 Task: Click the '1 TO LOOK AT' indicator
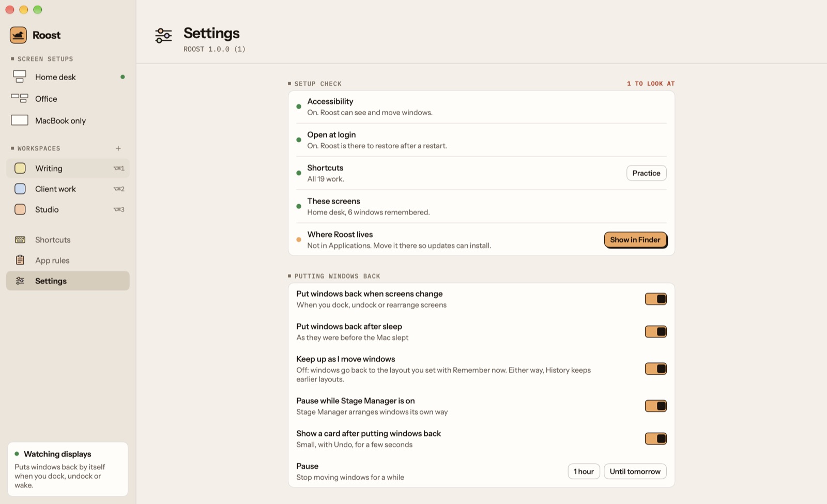pos(651,84)
